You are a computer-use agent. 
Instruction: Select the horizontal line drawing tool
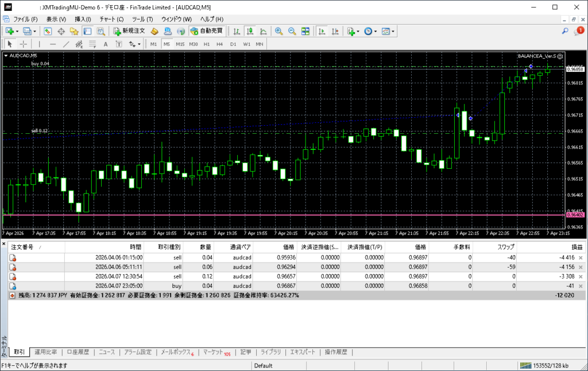pos(53,44)
